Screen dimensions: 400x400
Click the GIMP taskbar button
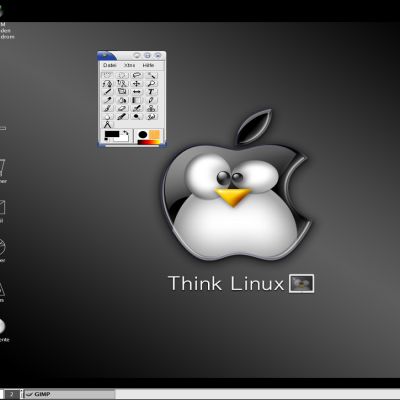pyautogui.click(x=69, y=394)
